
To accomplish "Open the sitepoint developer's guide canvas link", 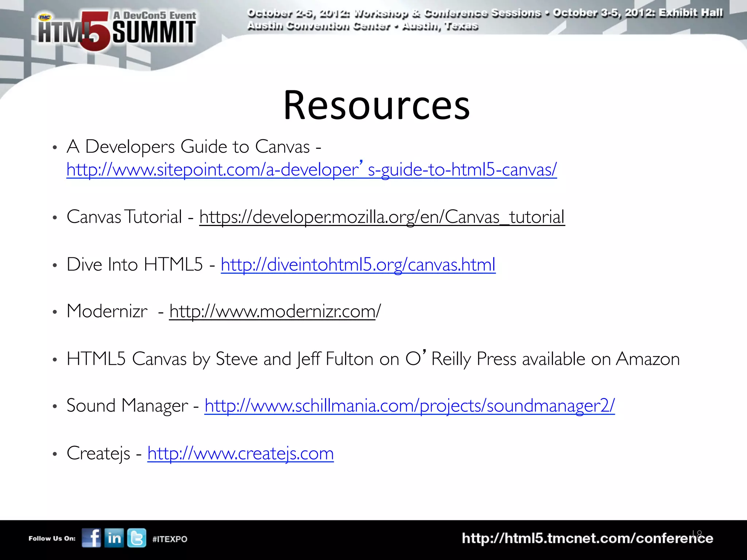I will tap(311, 170).
